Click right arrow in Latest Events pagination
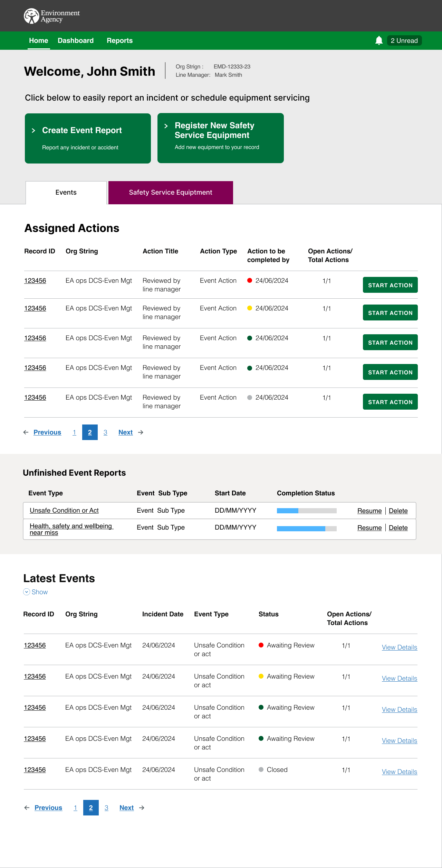 [x=142, y=808]
